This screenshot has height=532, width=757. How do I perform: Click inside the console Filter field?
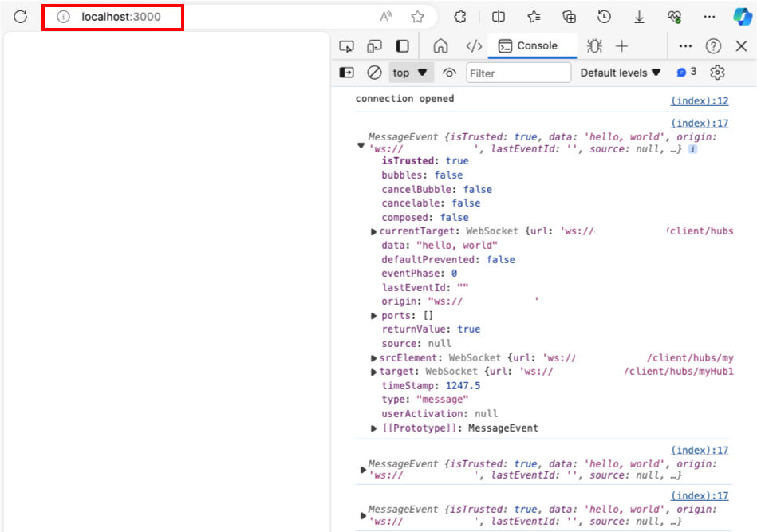click(x=518, y=72)
